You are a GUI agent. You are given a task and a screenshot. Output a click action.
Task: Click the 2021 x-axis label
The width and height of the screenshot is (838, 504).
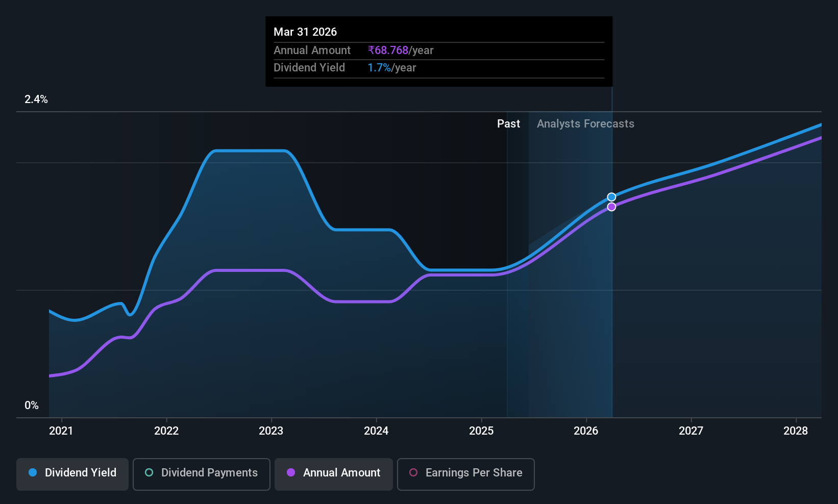(x=61, y=431)
